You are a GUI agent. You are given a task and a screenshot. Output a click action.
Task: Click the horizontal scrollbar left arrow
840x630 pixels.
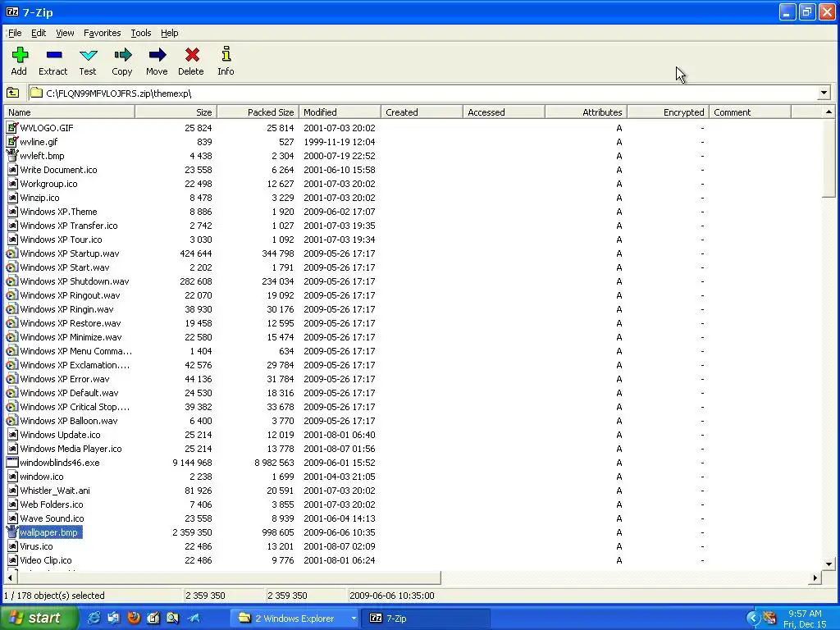[x=10, y=578]
